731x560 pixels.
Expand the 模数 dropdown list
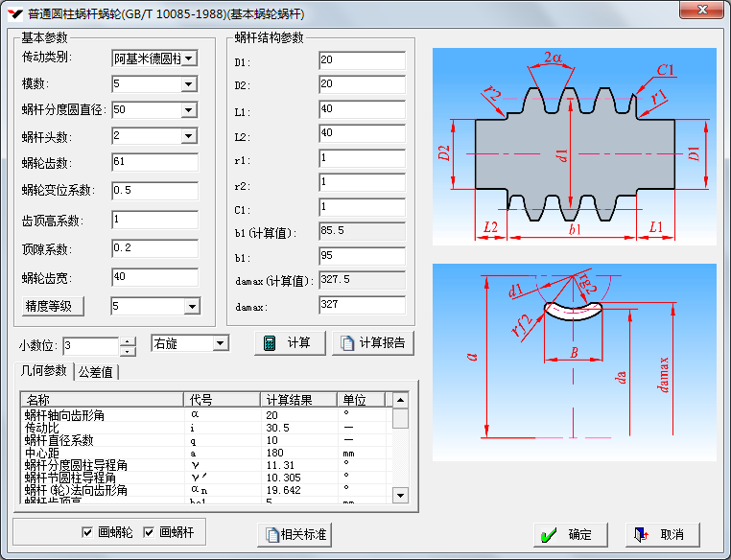pos(190,84)
